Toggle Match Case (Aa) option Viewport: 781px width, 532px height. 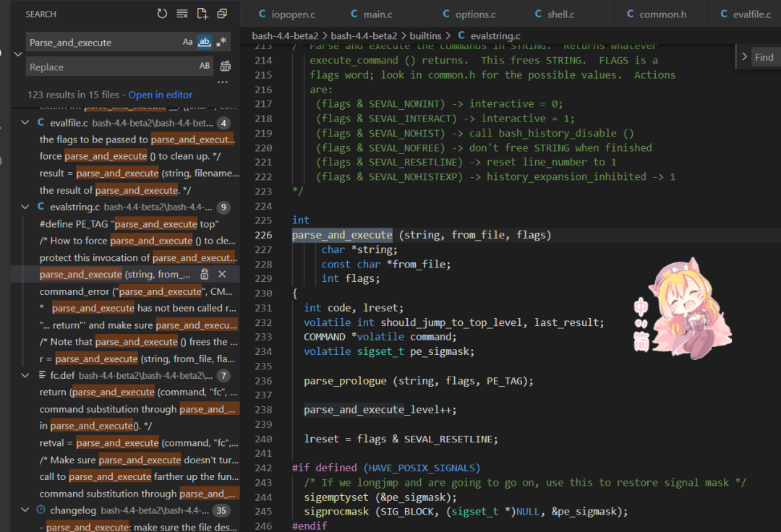pos(187,42)
